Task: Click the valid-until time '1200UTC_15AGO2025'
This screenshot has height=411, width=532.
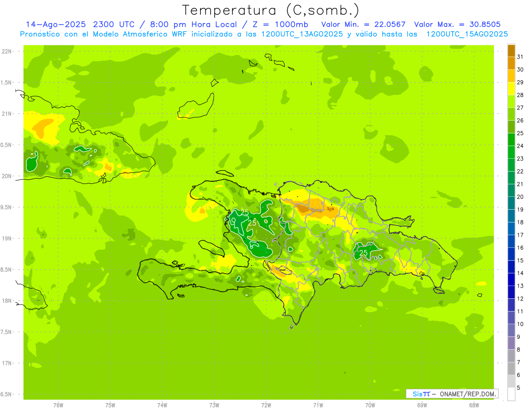Action: coord(467,34)
